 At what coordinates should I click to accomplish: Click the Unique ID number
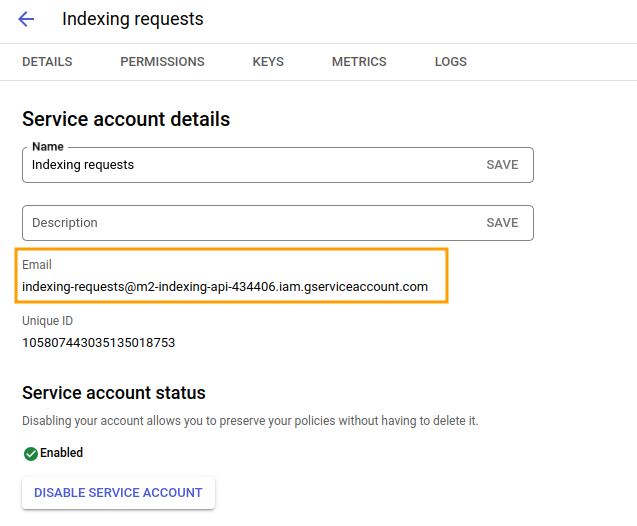pos(99,343)
